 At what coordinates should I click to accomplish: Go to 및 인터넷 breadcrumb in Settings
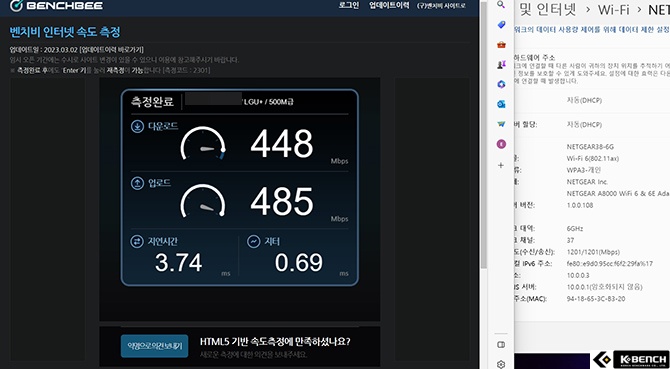(x=548, y=9)
